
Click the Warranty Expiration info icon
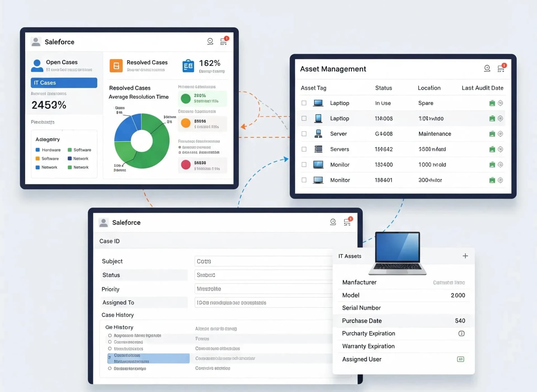[461, 333]
